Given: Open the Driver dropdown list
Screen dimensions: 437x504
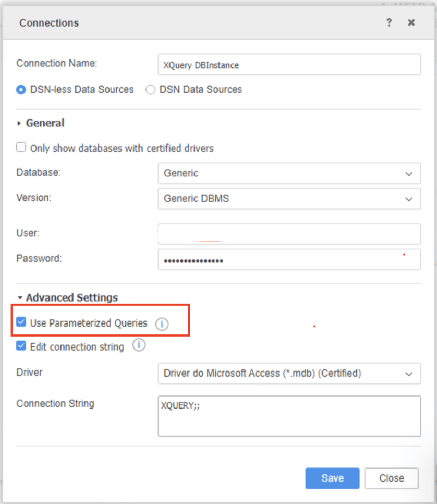Looking at the screenshot, I should (289, 374).
